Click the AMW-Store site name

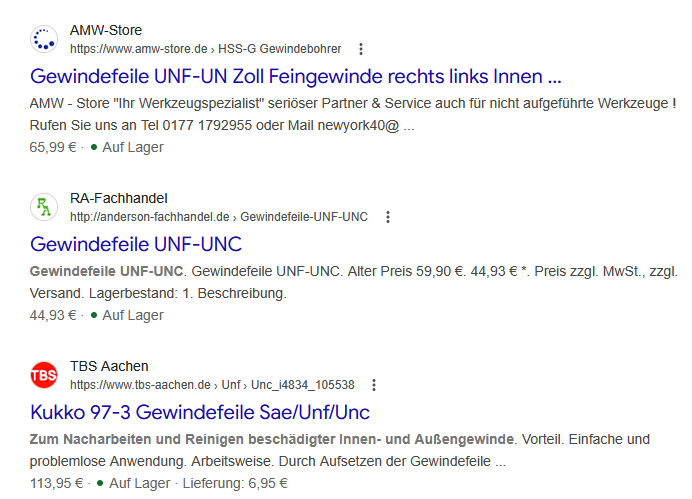point(106,30)
